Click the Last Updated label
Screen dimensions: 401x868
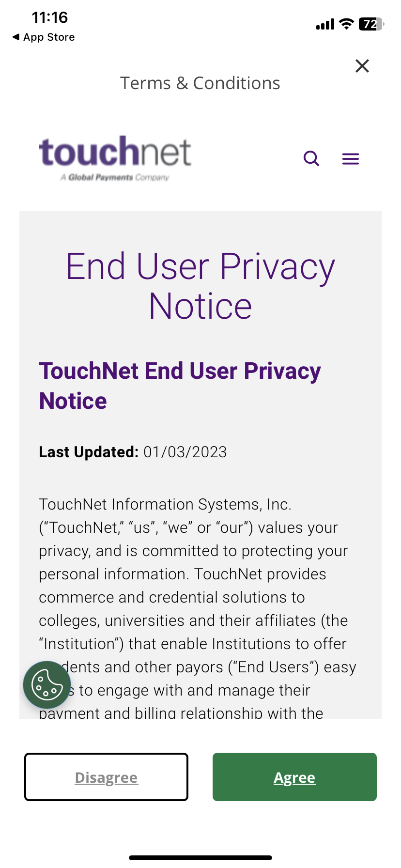click(89, 452)
